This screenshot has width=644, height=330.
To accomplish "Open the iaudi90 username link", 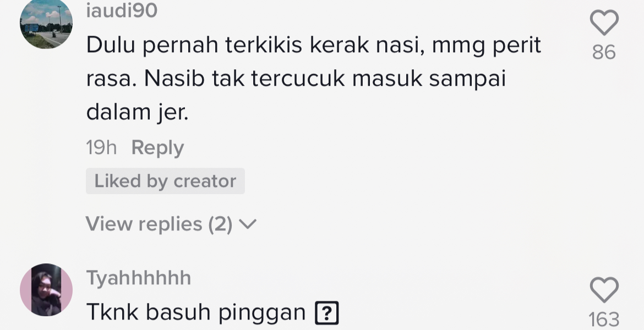I will tap(122, 10).
